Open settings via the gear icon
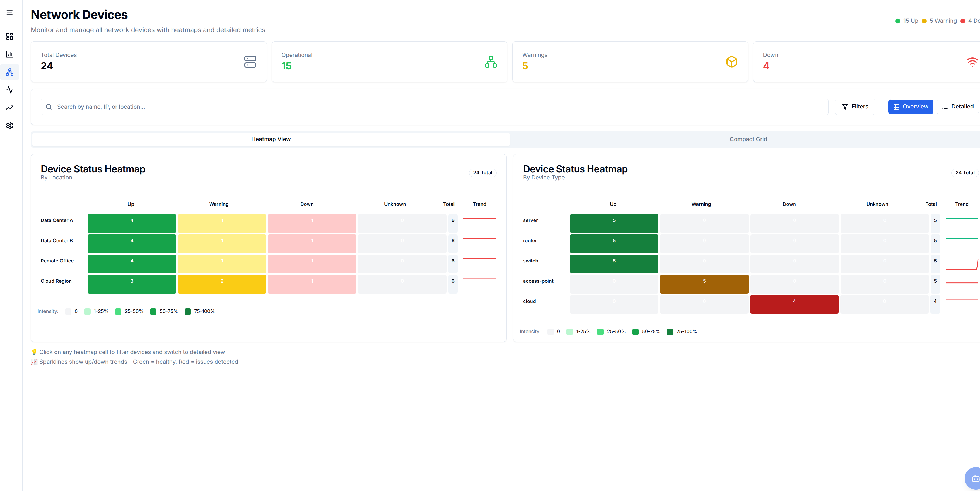The height and width of the screenshot is (491, 980). 9,126
